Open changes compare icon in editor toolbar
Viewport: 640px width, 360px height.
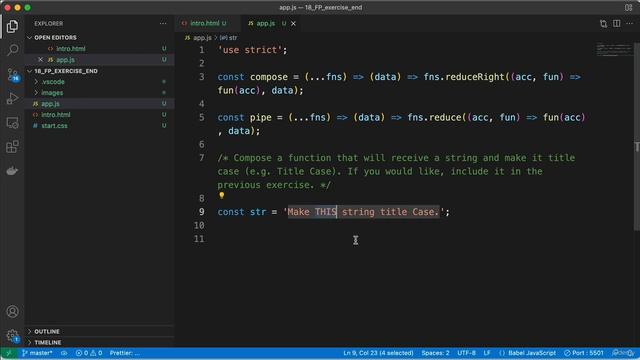[603, 24]
